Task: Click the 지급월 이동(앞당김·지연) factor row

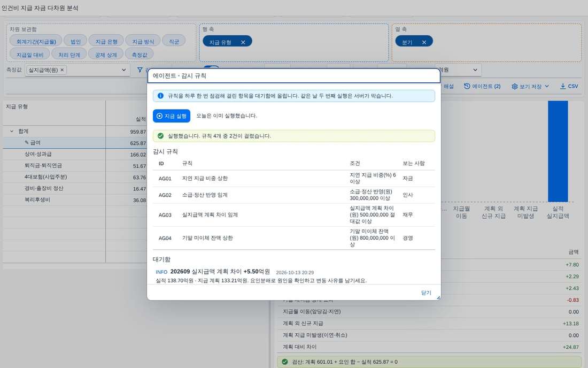Action: (430, 312)
